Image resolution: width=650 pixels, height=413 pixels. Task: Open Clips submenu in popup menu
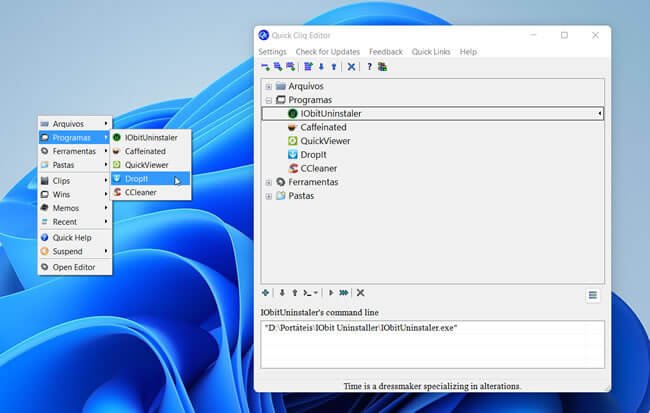(75, 181)
